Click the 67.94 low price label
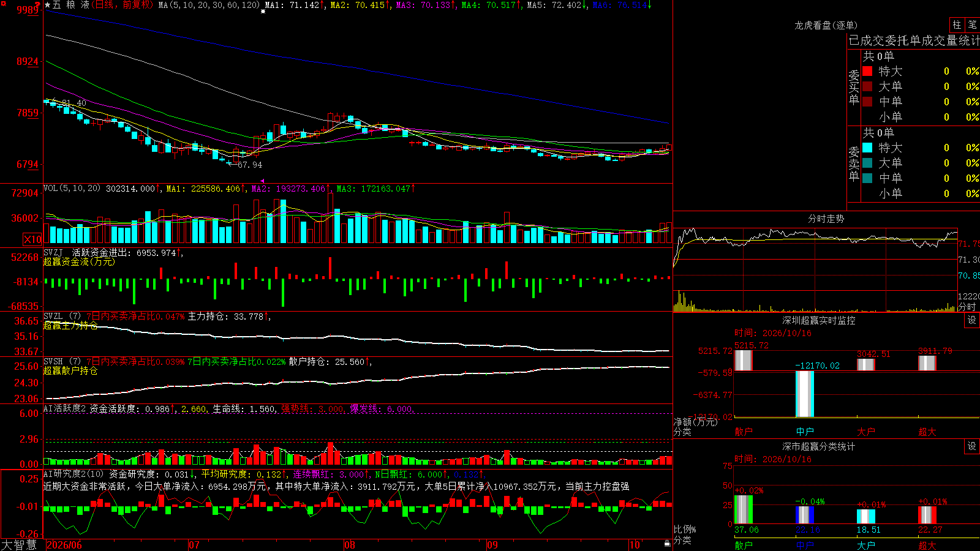Viewport: 980px width, 551px height. pyautogui.click(x=250, y=165)
